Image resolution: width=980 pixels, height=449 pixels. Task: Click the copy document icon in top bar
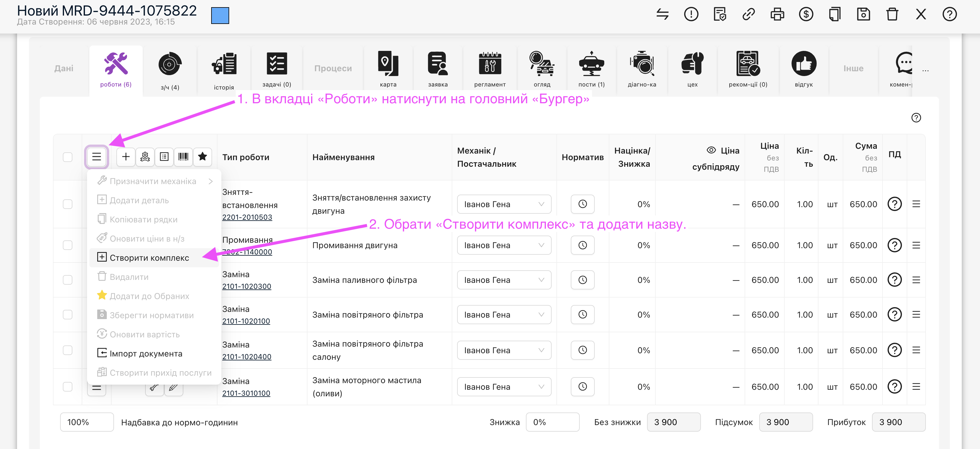(x=835, y=14)
